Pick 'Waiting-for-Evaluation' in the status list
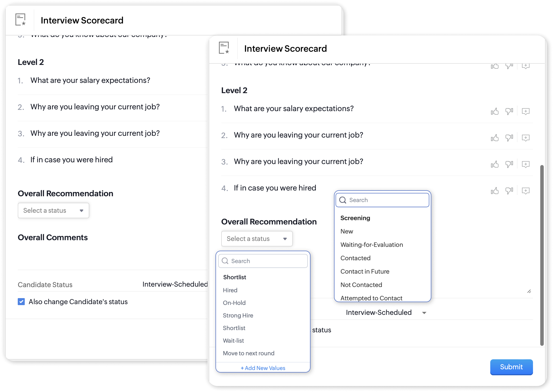 pos(371,245)
